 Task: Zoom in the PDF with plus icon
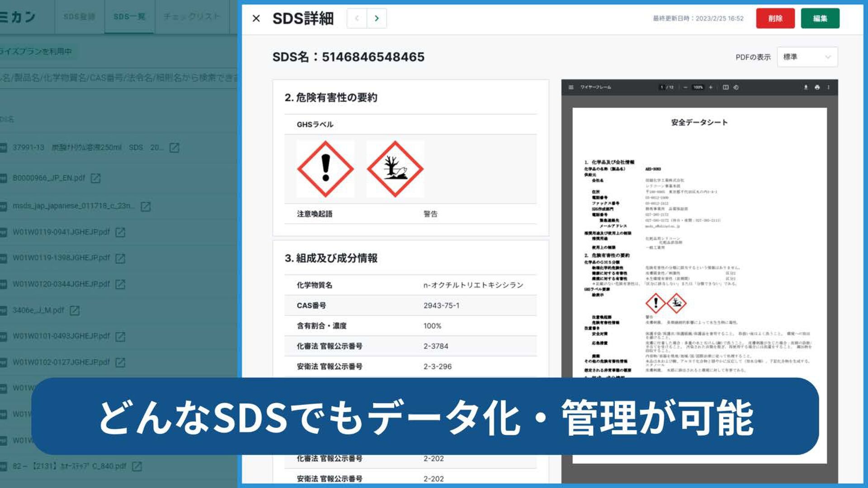click(711, 87)
